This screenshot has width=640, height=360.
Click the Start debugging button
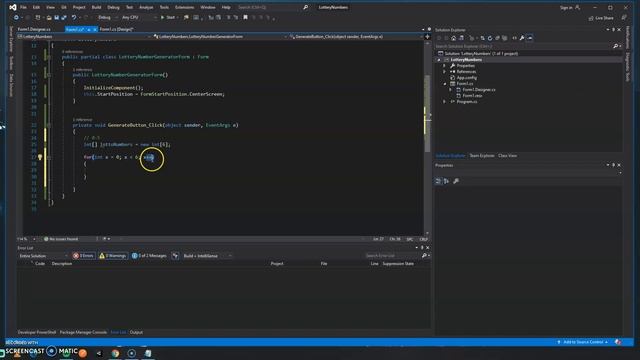click(x=168, y=18)
